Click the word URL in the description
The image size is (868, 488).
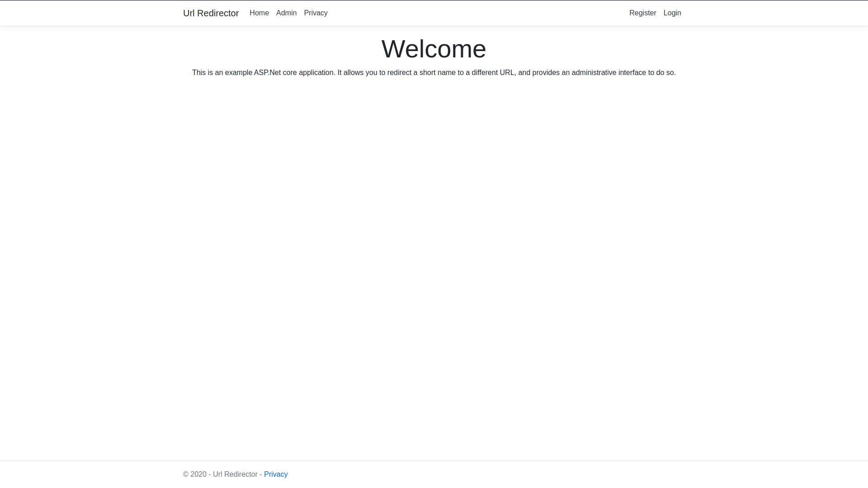pos(507,73)
